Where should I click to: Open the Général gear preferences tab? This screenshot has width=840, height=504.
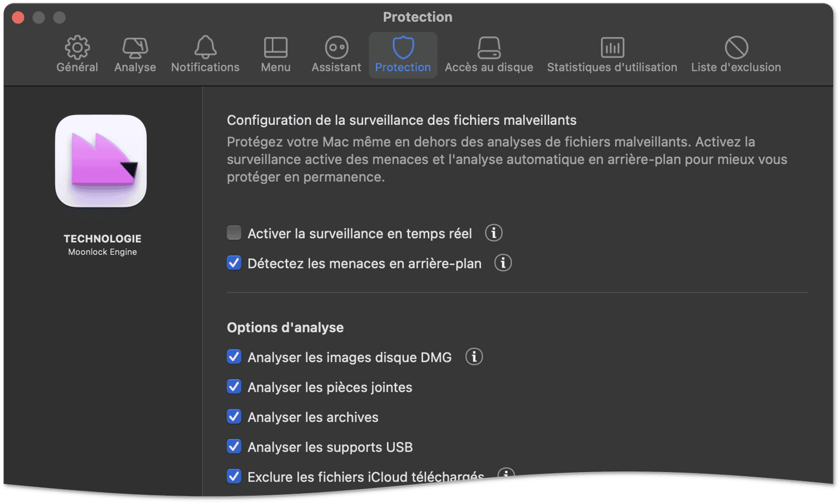[77, 55]
